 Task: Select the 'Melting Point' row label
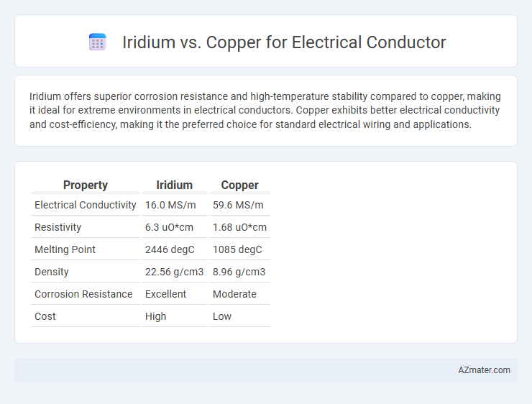click(65, 249)
